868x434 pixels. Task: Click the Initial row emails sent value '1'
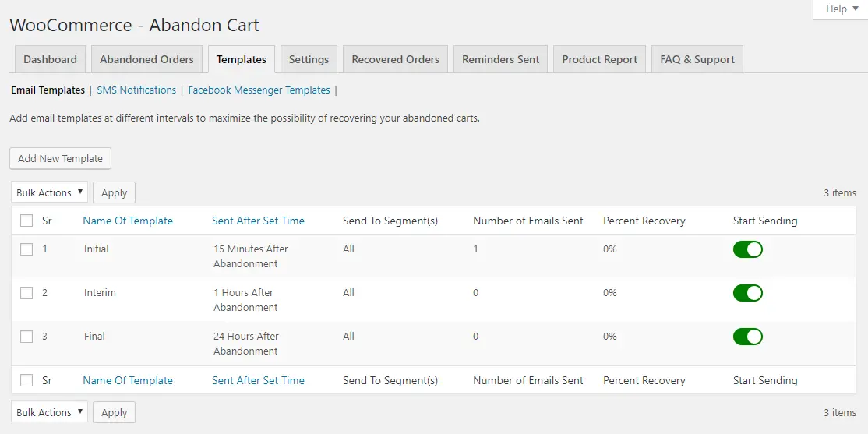pos(475,249)
